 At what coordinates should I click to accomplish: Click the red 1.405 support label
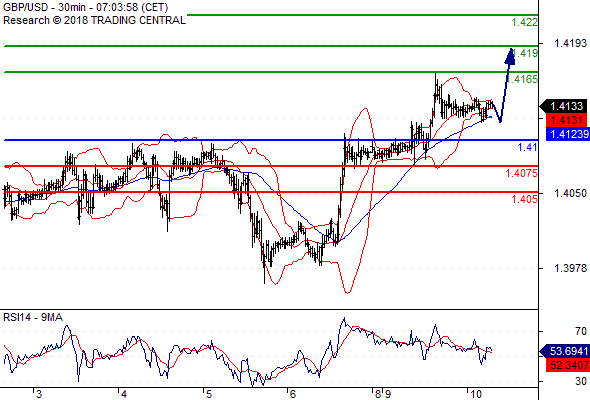coord(525,199)
